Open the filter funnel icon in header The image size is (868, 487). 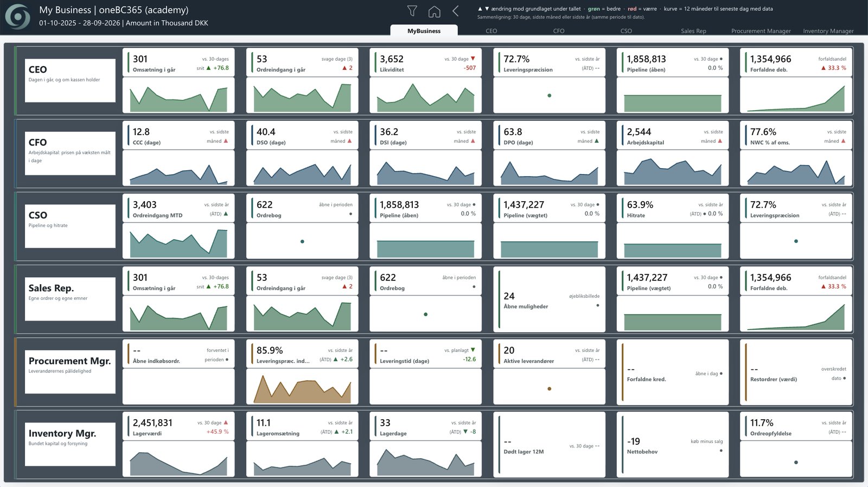(x=412, y=11)
